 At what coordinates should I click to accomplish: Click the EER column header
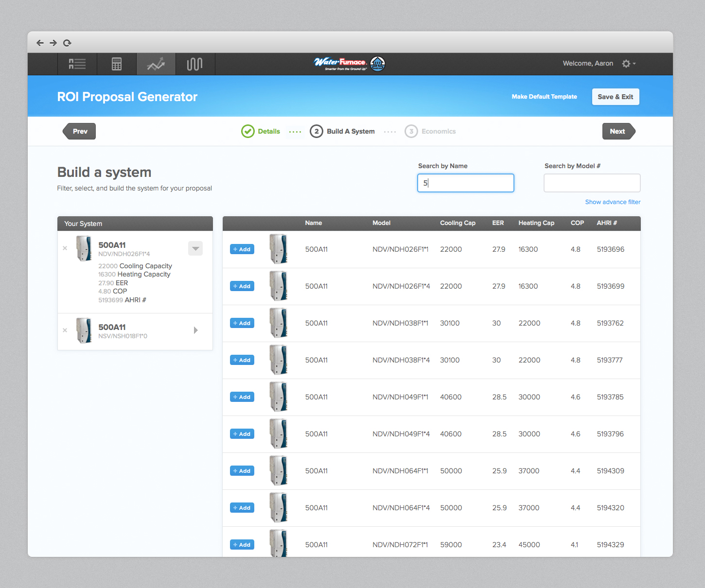[x=498, y=223]
